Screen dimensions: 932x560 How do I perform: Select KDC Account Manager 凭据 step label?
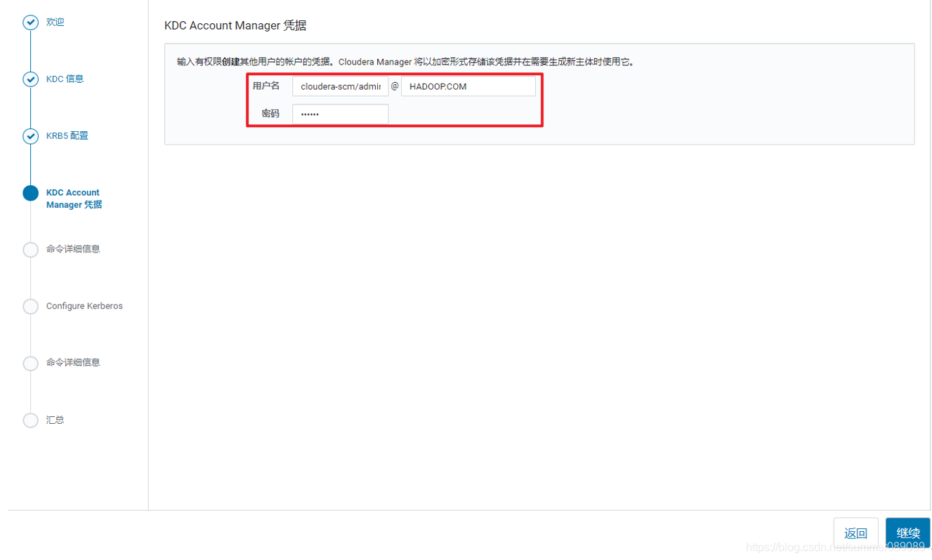[x=74, y=199]
